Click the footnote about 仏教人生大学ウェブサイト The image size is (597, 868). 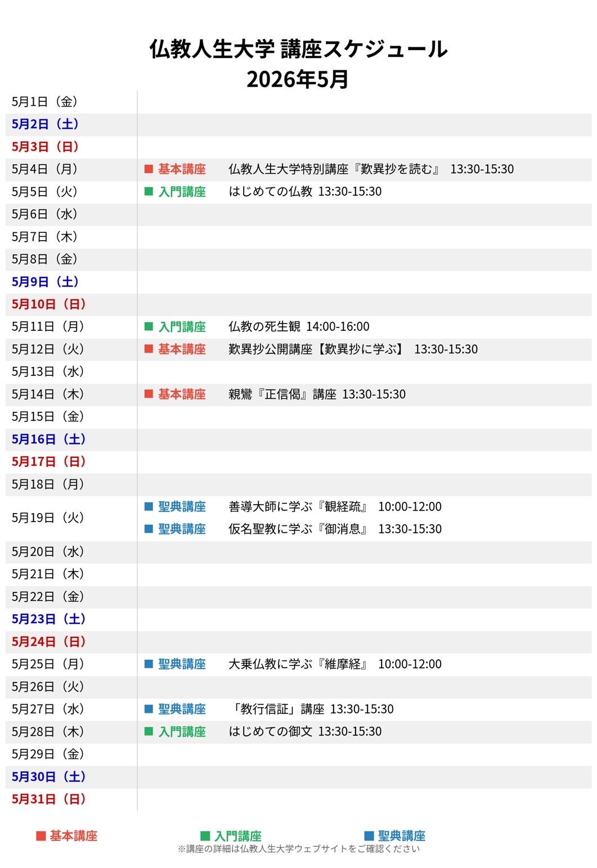coord(298,849)
